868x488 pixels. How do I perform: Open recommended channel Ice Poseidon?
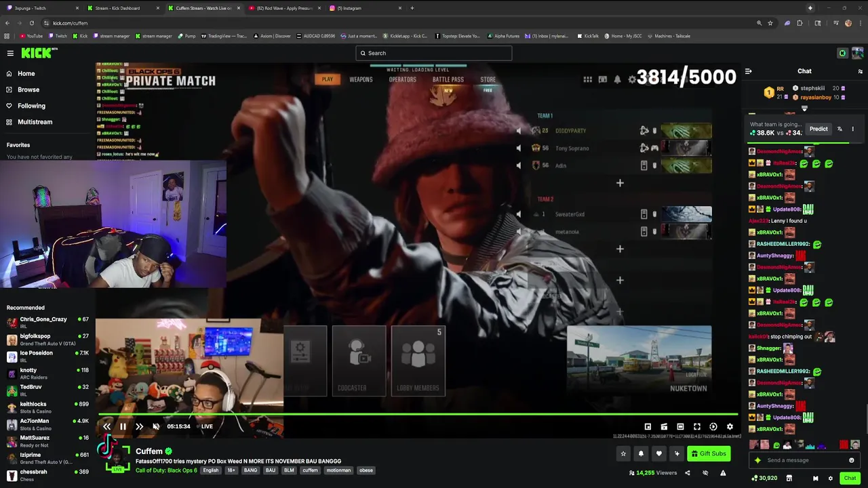[47, 356]
